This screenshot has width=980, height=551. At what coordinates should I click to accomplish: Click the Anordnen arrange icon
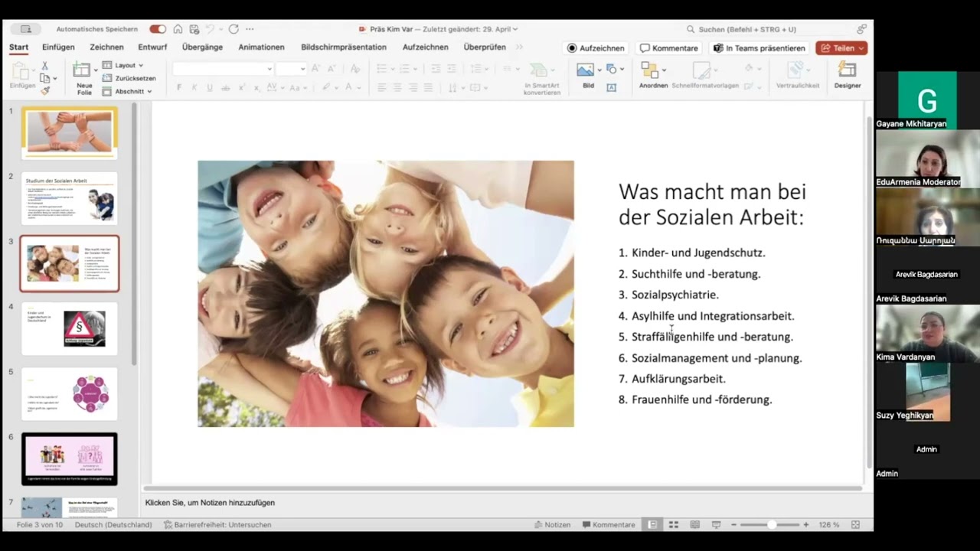tap(650, 70)
